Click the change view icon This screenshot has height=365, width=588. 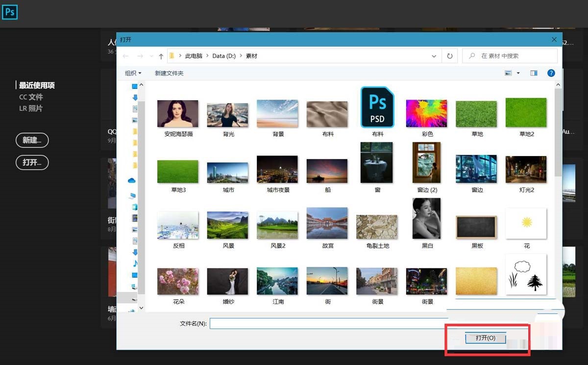tap(508, 73)
